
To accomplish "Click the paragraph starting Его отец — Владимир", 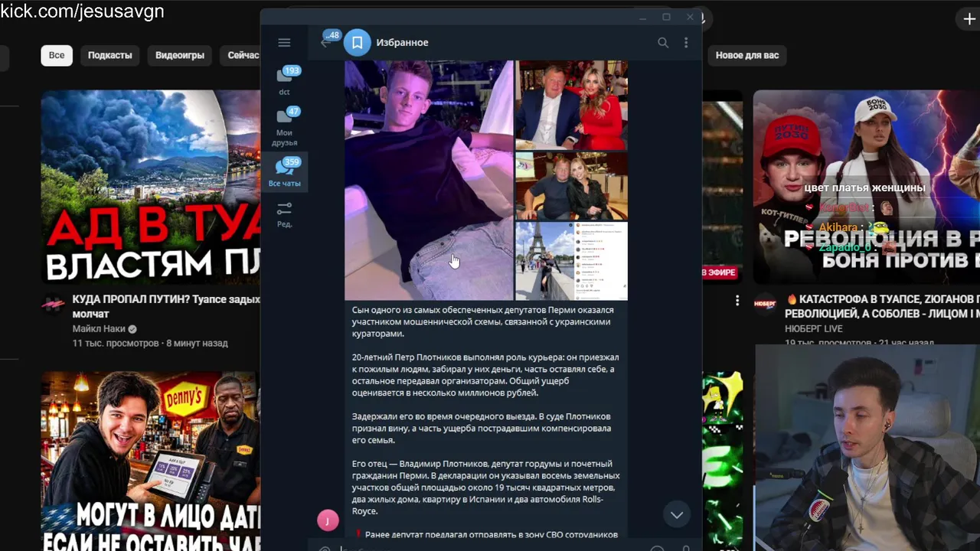I will click(x=485, y=487).
